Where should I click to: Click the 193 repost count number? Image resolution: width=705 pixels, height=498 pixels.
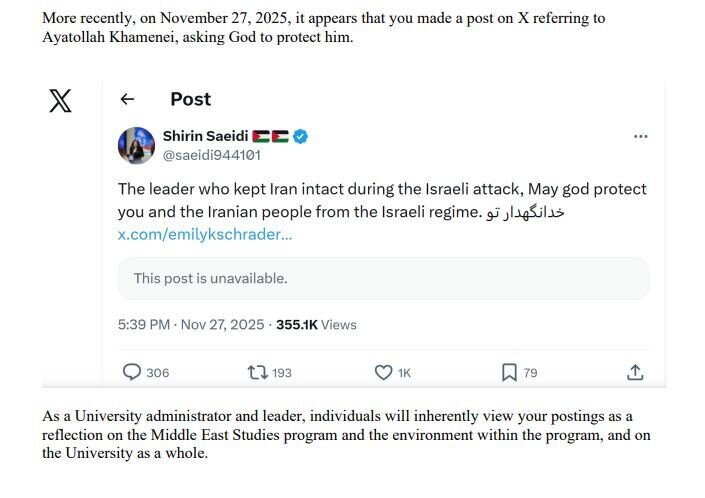[x=281, y=373]
